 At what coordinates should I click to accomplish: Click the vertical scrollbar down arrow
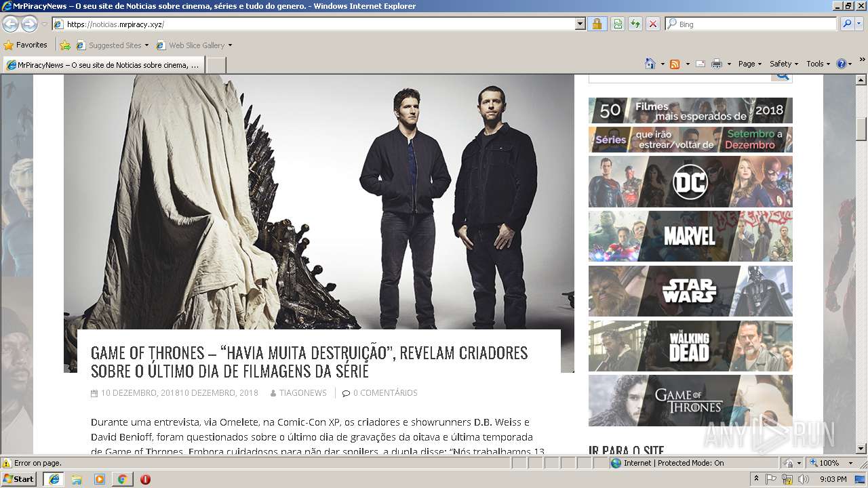(861, 448)
